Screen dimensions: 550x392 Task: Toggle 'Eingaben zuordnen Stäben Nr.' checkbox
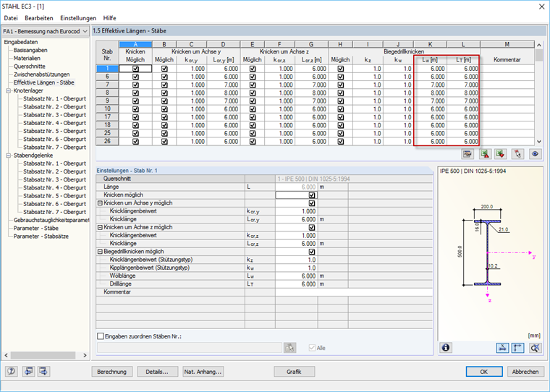[101, 336]
